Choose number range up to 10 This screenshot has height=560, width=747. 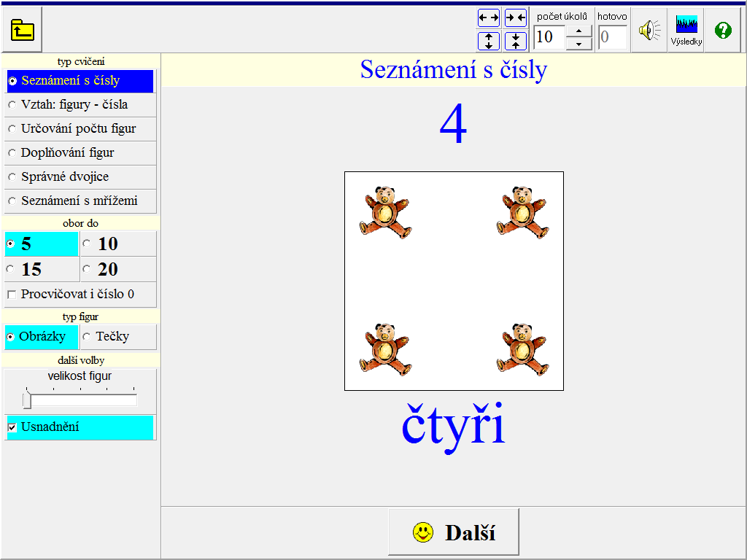(x=118, y=244)
